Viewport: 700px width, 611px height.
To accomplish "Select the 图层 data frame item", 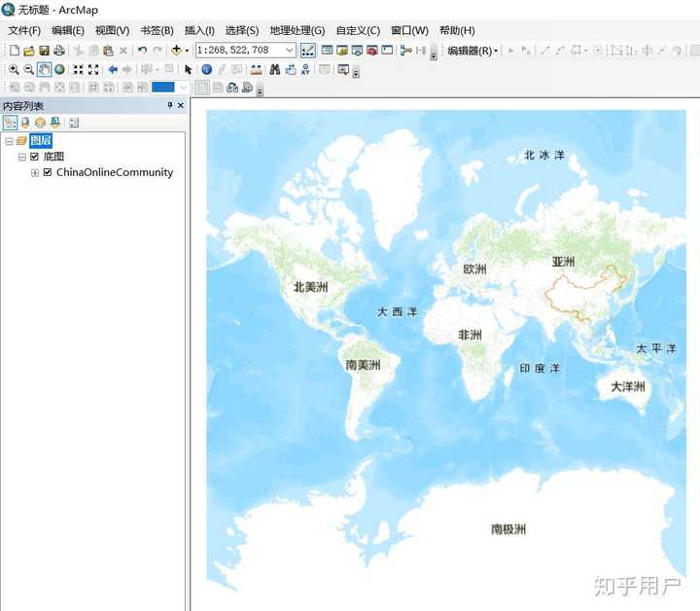I will tap(41, 141).
